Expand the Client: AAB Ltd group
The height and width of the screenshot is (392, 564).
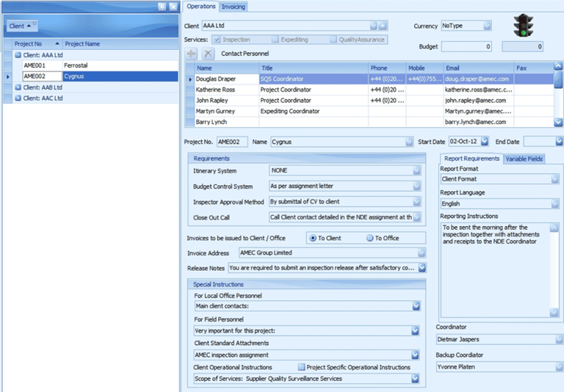click(x=18, y=87)
